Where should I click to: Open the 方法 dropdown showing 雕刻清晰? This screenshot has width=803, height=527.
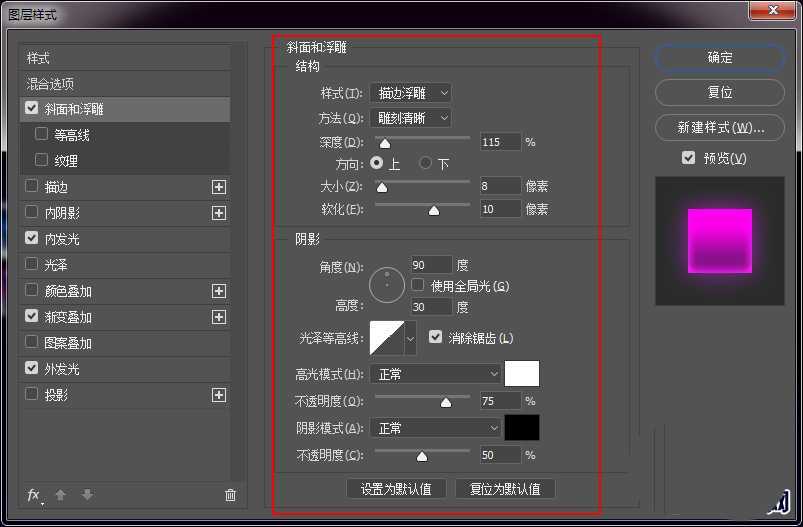[x=410, y=118]
